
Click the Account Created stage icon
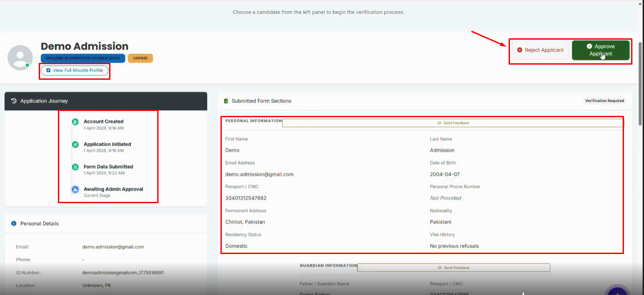tap(75, 121)
